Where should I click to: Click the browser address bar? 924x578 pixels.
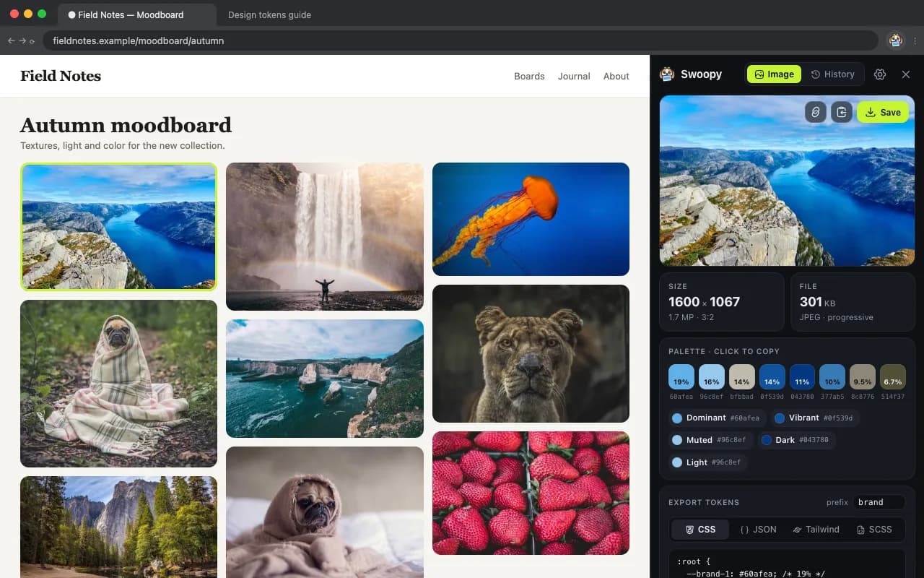point(461,40)
